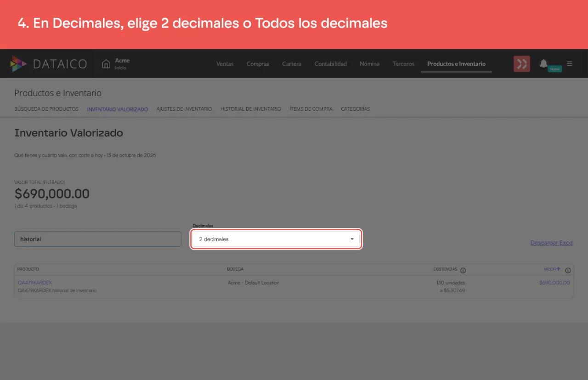Screen dimensions: 588x380
Task: Open product link QA479KARDEX
Action: [x=35, y=283]
